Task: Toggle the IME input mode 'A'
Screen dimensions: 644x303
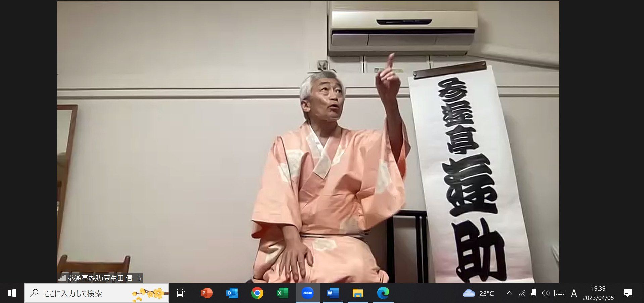Action: tap(574, 294)
